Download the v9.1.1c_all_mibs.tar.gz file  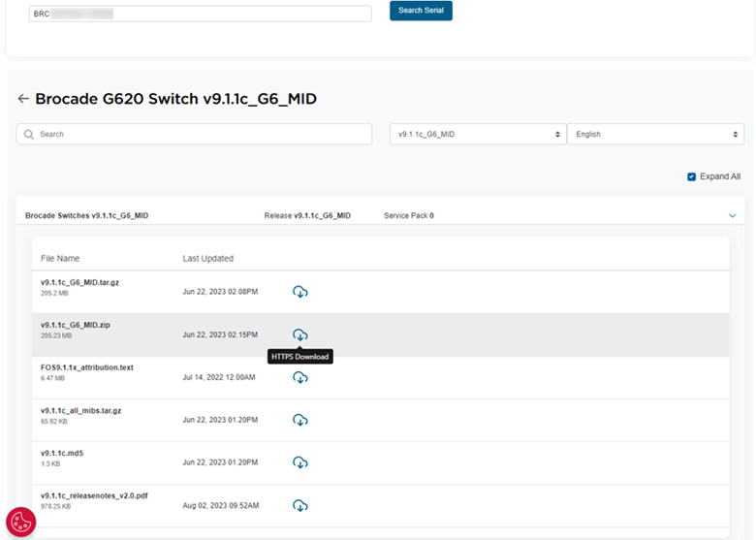[x=300, y=420]
